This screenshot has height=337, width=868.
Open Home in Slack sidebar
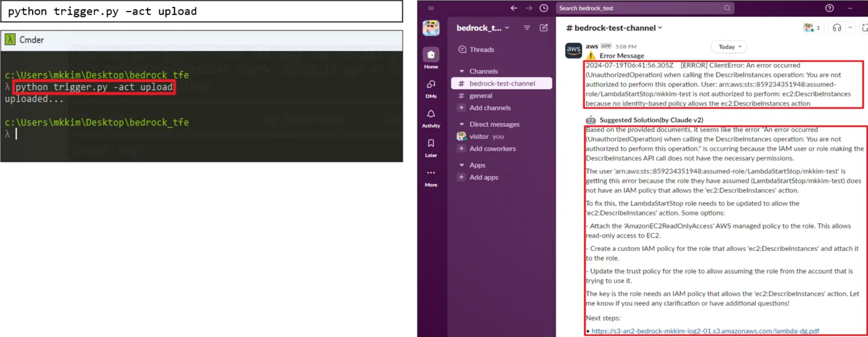pos(431,59)
